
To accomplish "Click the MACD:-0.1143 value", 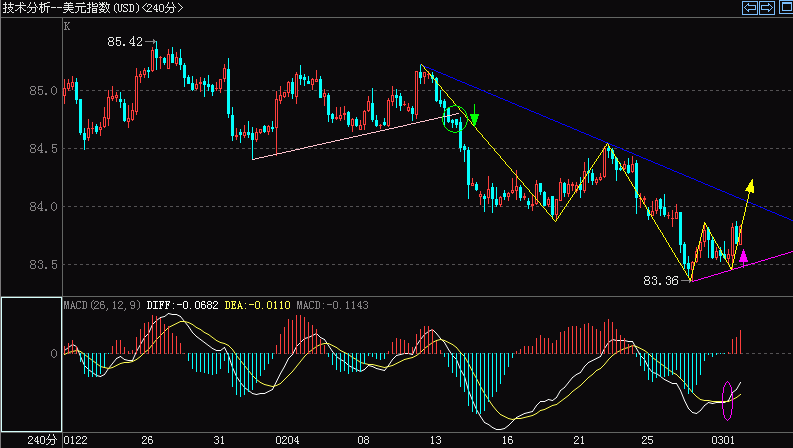I will [x=332, y=305].
